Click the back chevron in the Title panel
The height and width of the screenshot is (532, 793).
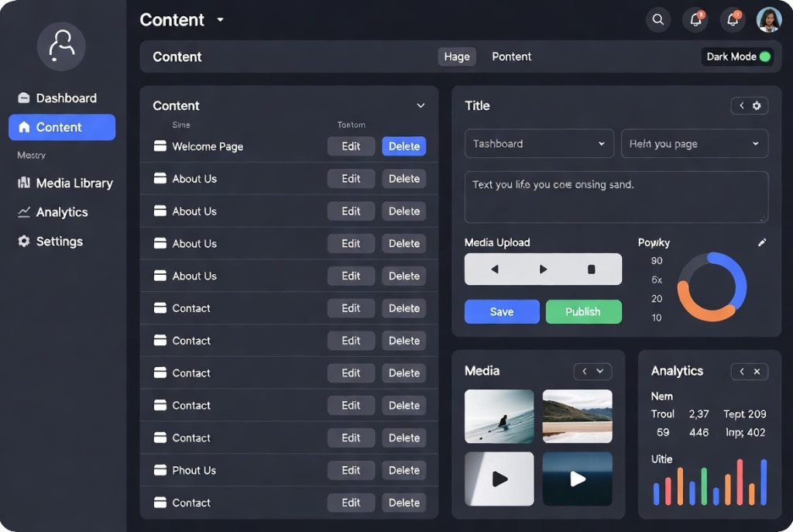[x=741, y=105]
